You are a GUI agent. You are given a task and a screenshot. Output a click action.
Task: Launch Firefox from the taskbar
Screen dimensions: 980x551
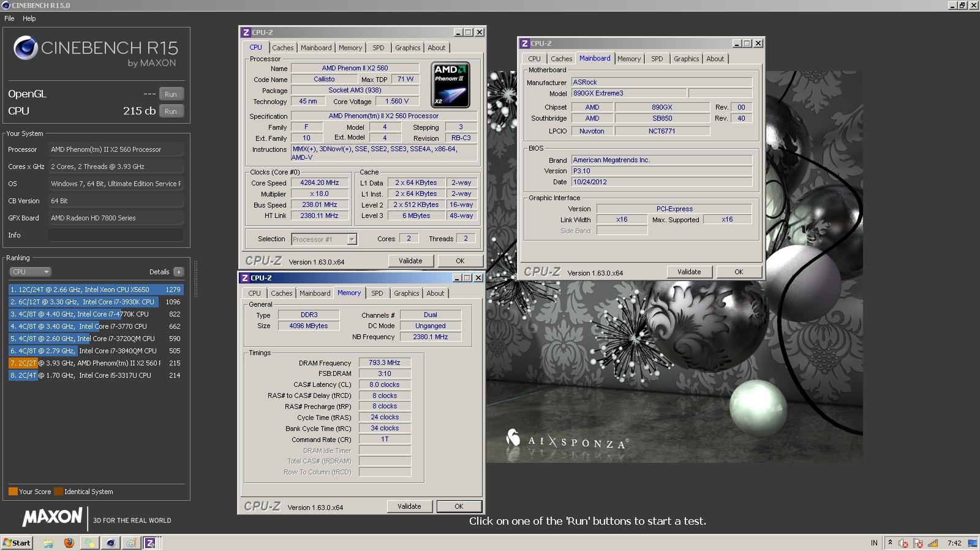click(x=69, y=543)
